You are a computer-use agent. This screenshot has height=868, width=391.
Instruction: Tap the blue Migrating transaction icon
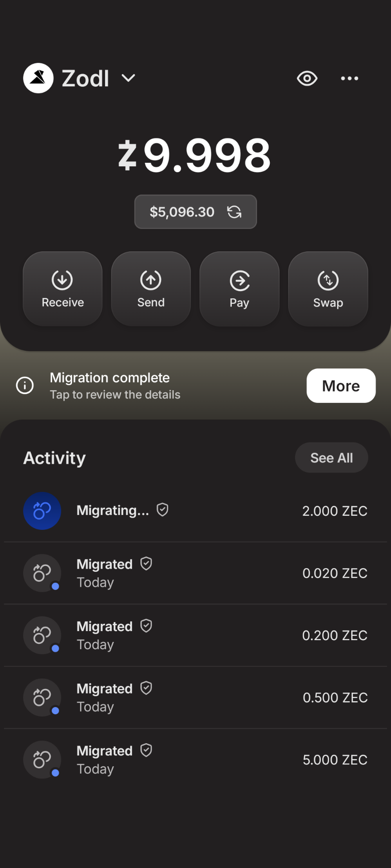pyautogui.click(x=42, y=511)
